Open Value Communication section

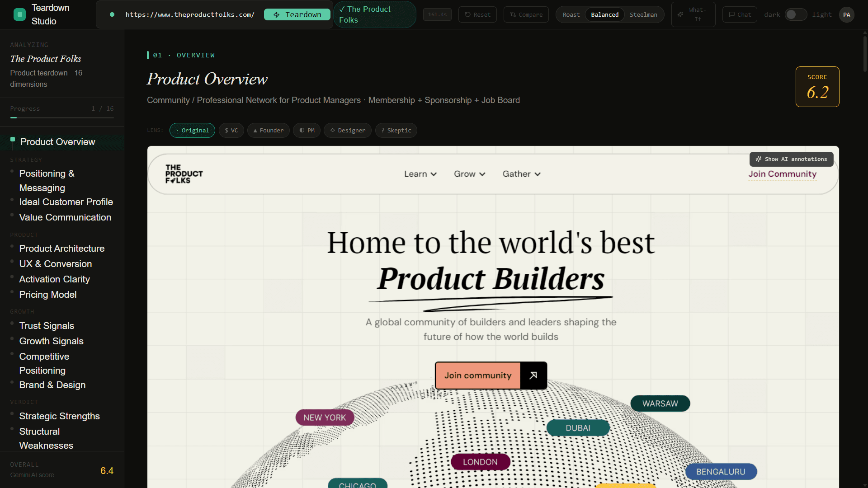[x=62, y=217]
